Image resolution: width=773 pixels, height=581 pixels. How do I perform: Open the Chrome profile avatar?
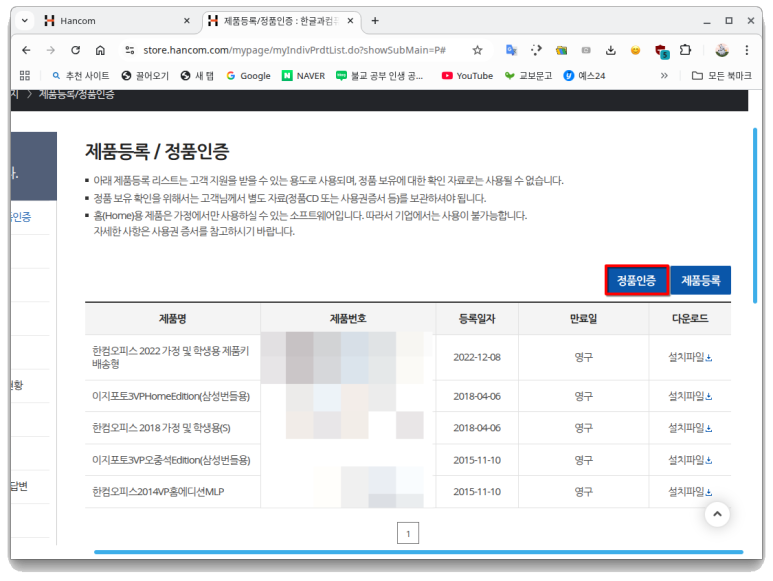pyautogui.click(x=722, y=50)
